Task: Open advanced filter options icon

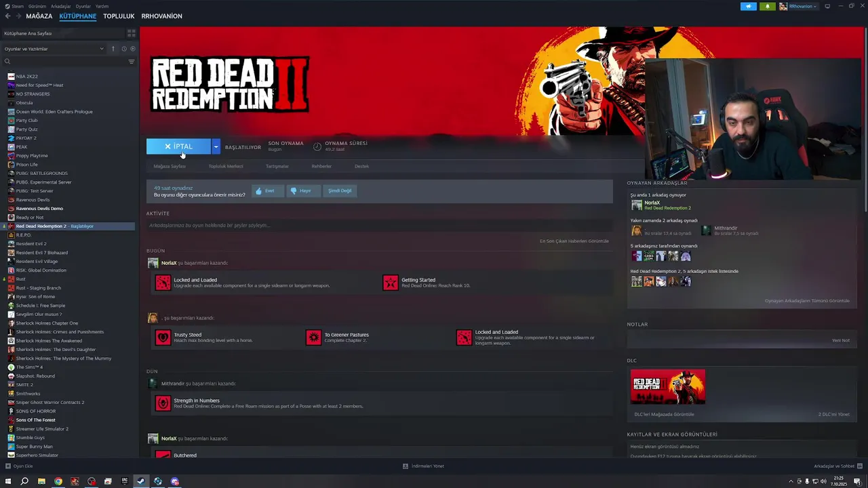Action: point(132,62)
